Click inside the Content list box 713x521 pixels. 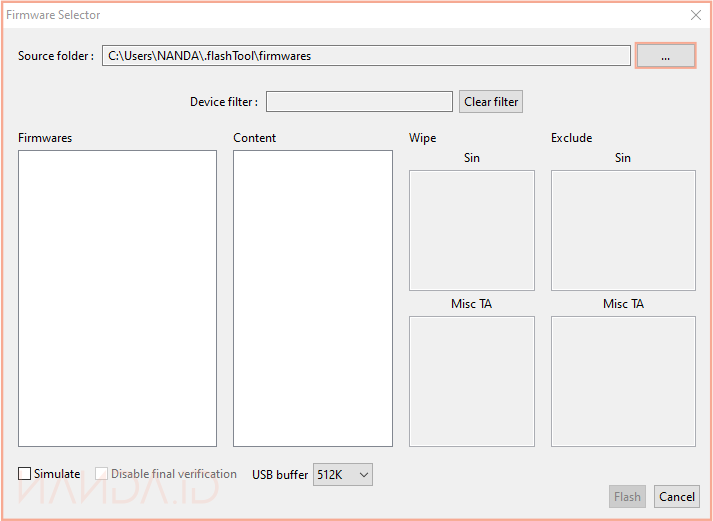tap(313, 298)
